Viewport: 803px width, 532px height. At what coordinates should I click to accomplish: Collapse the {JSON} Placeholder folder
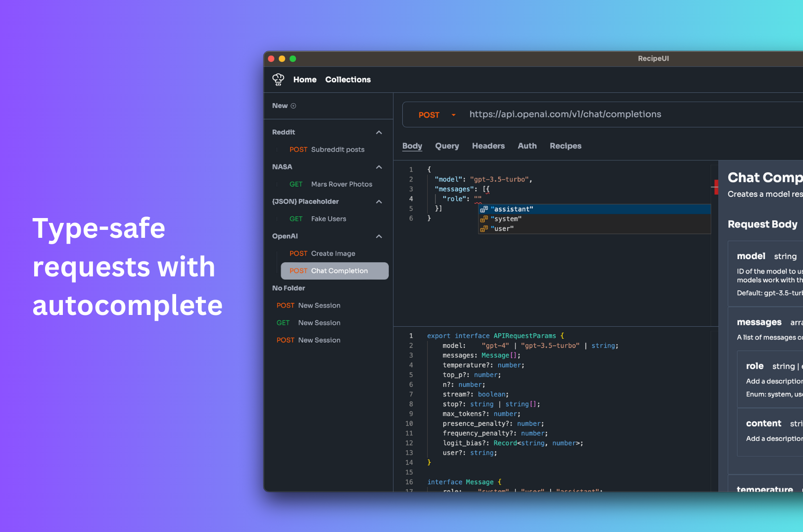379,202
